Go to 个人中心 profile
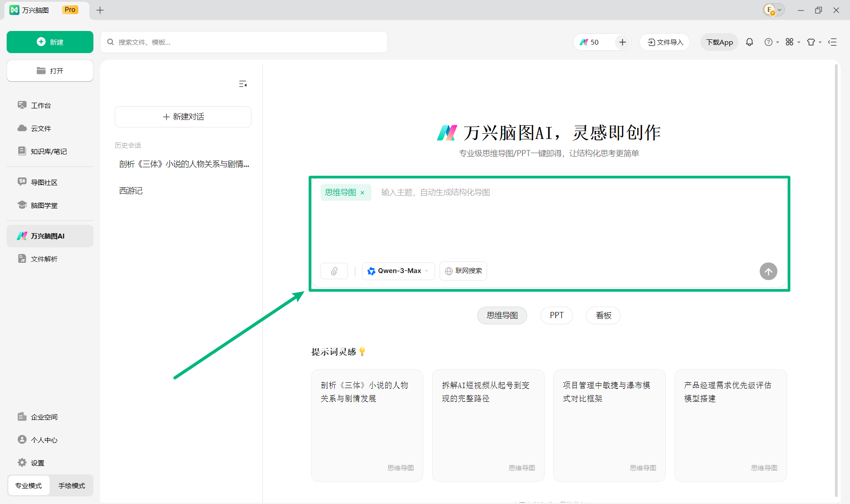The image size is (850, 504). [x=50, y=440]
